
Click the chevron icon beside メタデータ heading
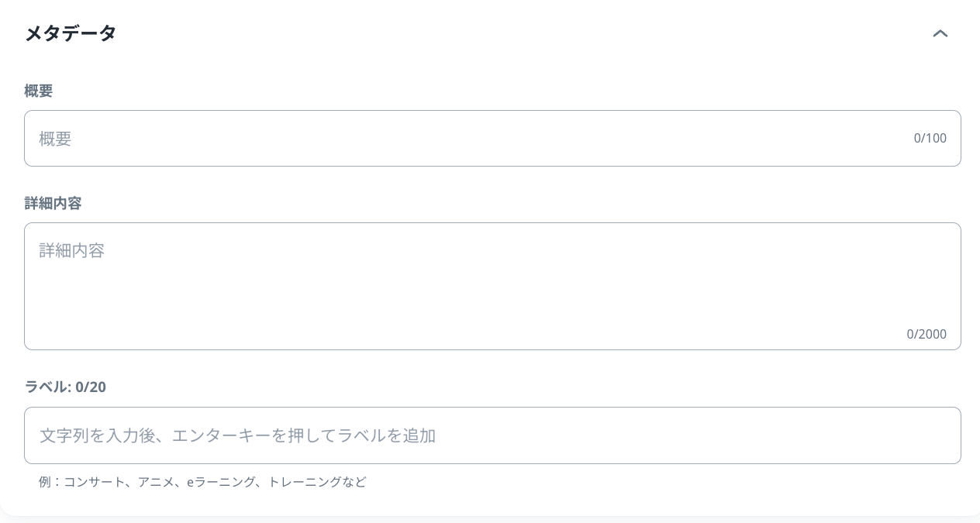tap(940, 33)
